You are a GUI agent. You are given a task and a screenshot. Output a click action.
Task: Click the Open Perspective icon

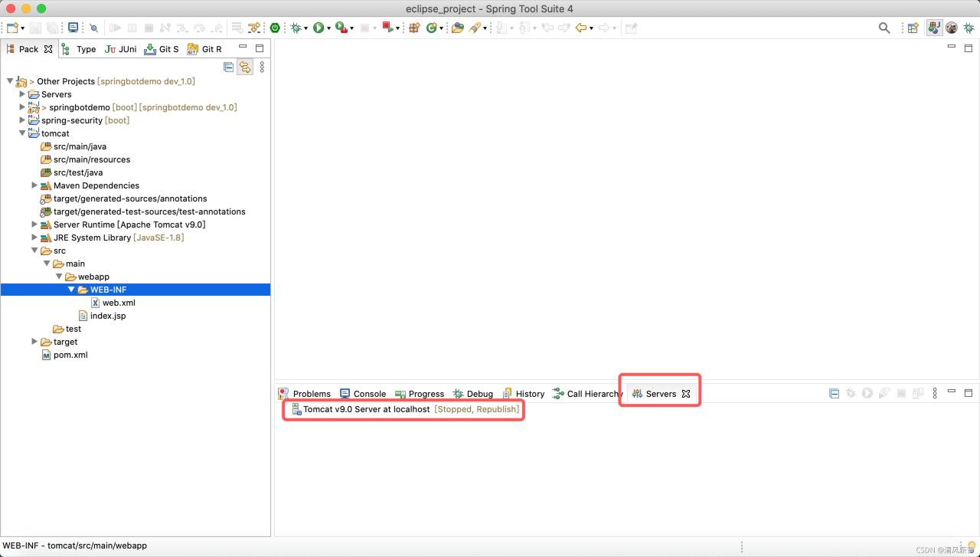click(x=913, y=28)
